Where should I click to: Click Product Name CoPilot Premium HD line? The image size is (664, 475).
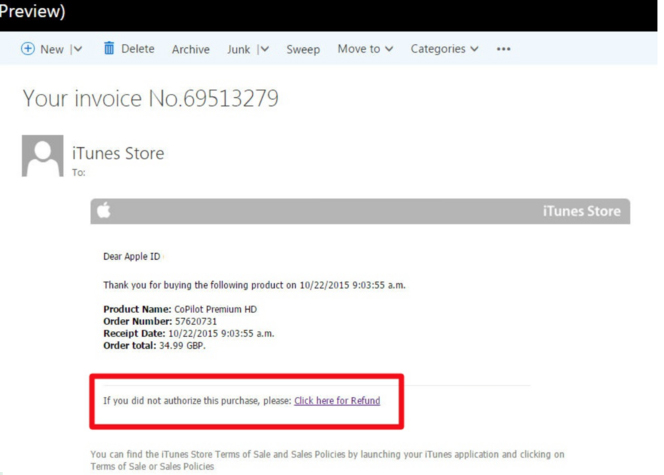(x=180, y=309)
